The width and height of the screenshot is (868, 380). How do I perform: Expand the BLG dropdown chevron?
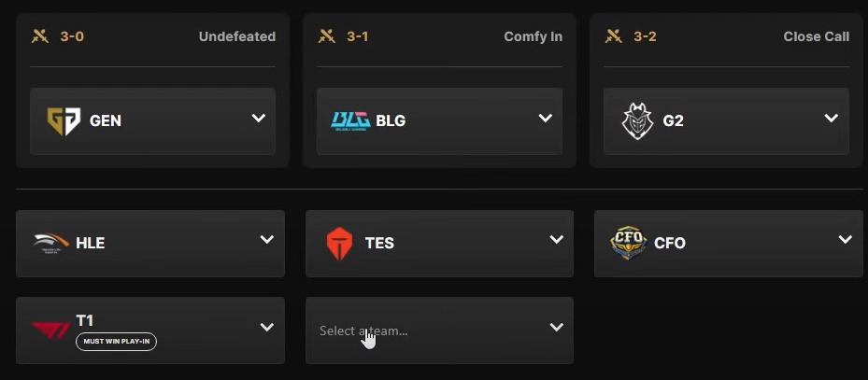[x=546, y=119]
